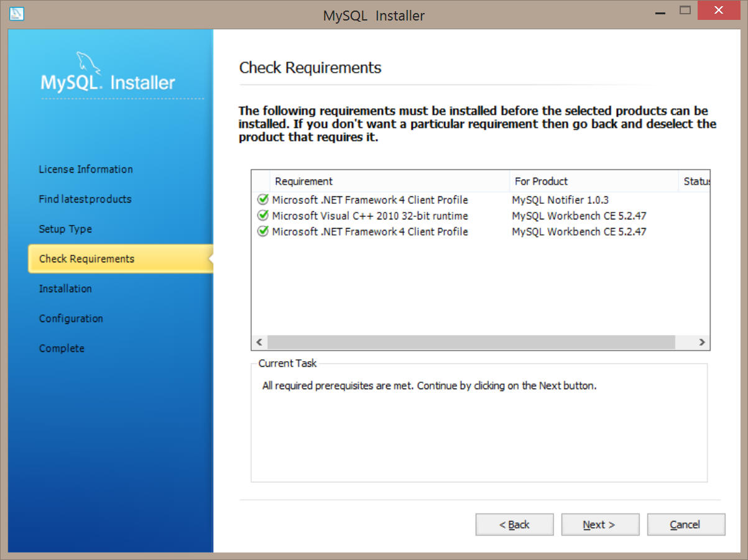Click the horizontal scrollbar right arrow
This screenshot has height=560, width=748.
click(x=702, y=342)
